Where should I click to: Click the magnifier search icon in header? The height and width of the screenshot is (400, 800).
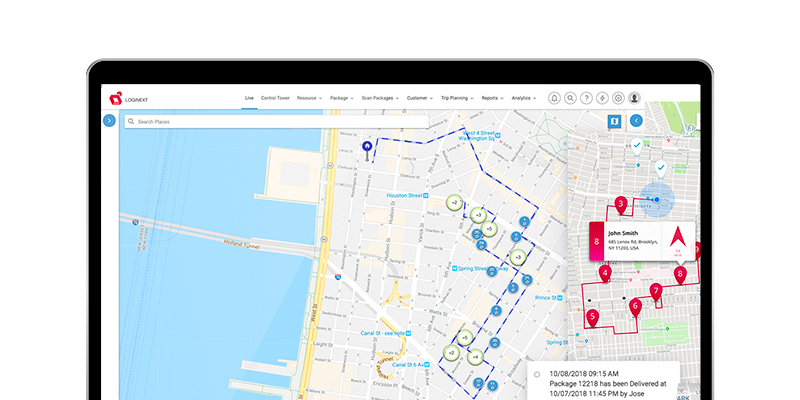570,98
